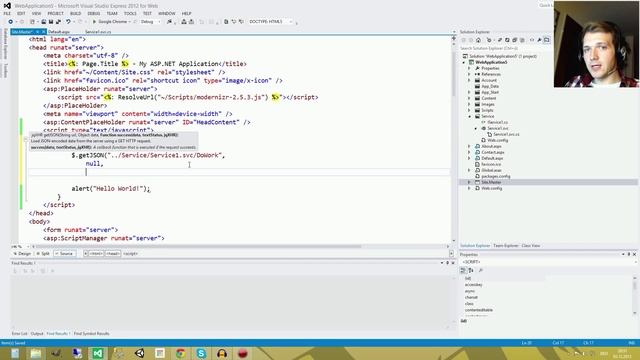Open the headphones app in taskbar
Viewport: 640px width, 360px height.
click(222, 353)
